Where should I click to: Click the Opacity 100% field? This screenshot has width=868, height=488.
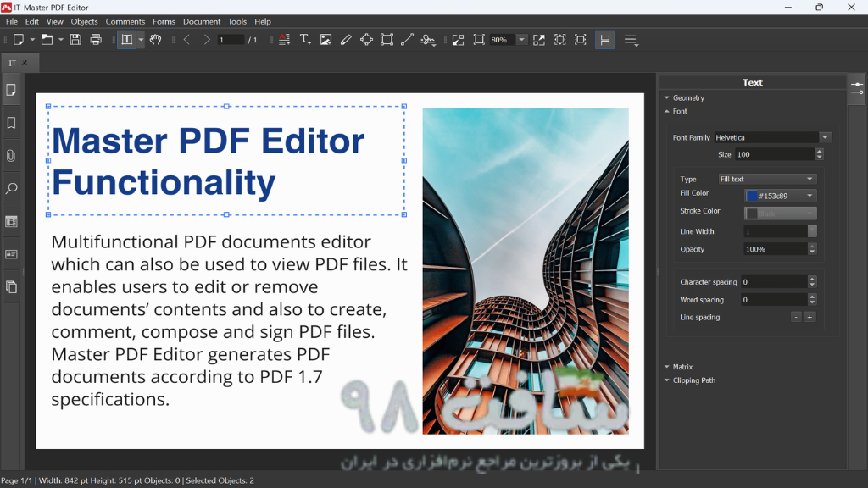tap(776, 250)
